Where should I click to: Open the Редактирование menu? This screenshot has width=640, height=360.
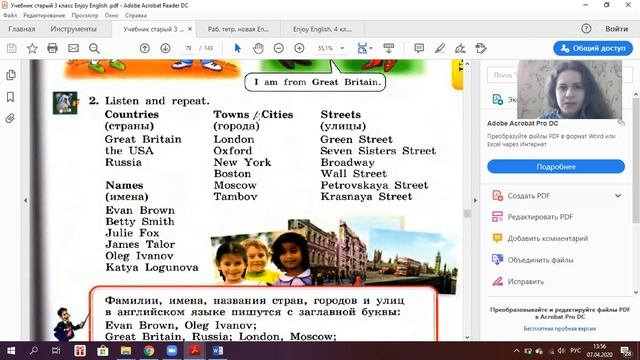[x=44, y=16]
